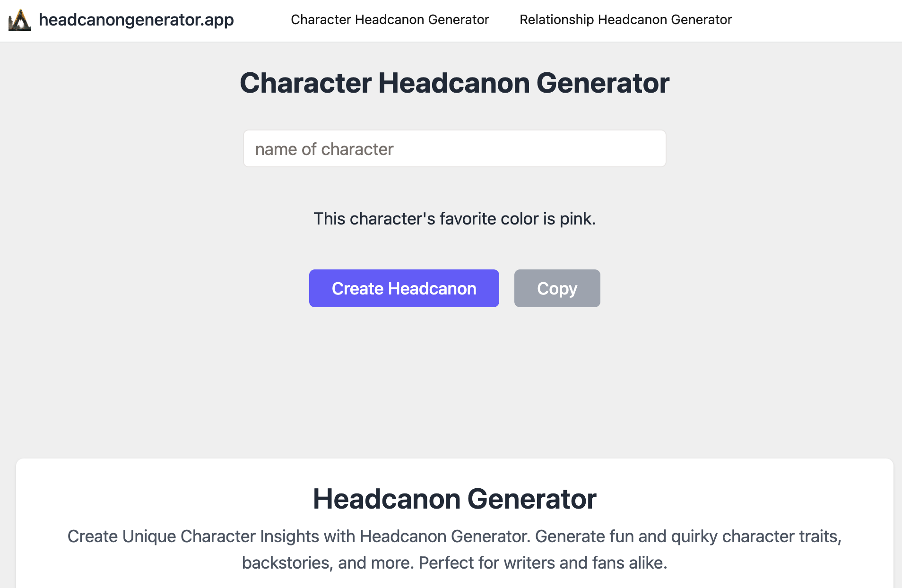This screenshot has width=902, height=588.
Task: Open the Relationship Headcanon Generator nav item
Action: tap(625, 19)
